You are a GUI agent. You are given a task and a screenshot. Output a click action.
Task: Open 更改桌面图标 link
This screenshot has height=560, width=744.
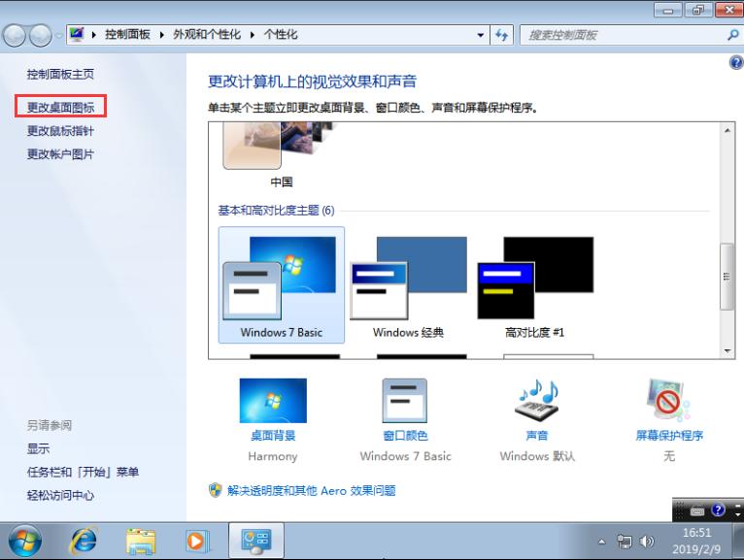pos(61,107)
